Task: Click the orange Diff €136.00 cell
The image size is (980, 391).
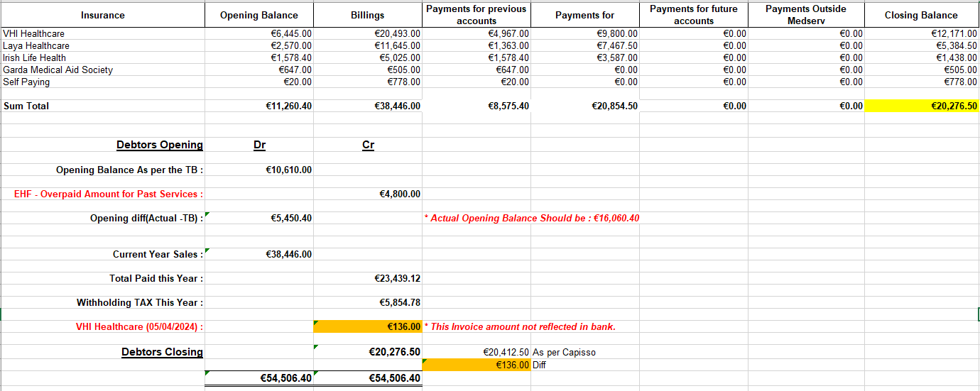Action: point(477,365)
